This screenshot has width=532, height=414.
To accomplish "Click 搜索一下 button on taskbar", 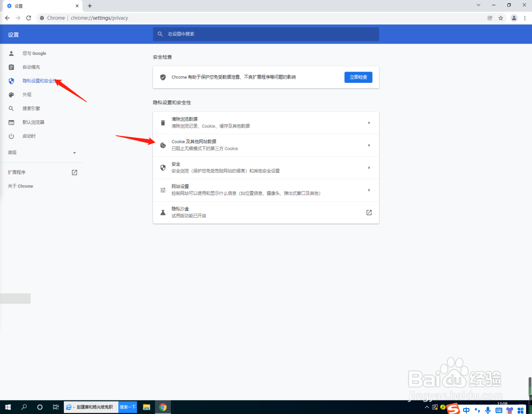I will tap(127, 407).
